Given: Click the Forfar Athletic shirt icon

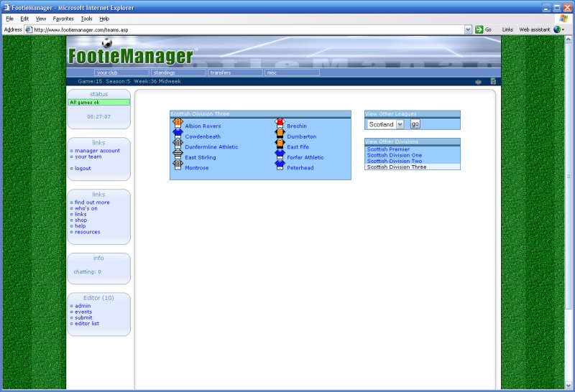Looking at the screenshot, I should [x=280, y=154].
